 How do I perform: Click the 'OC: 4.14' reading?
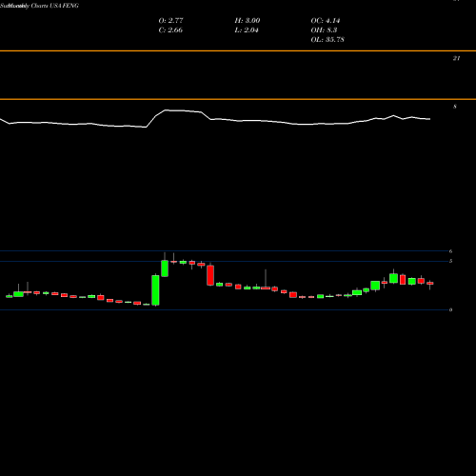click(326, 21)
